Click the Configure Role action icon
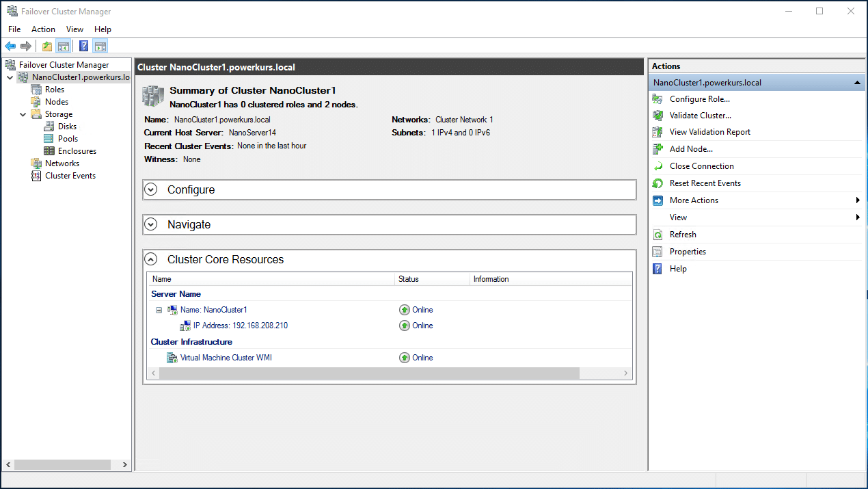Screen dimensions: 868x489 point(657,99)
